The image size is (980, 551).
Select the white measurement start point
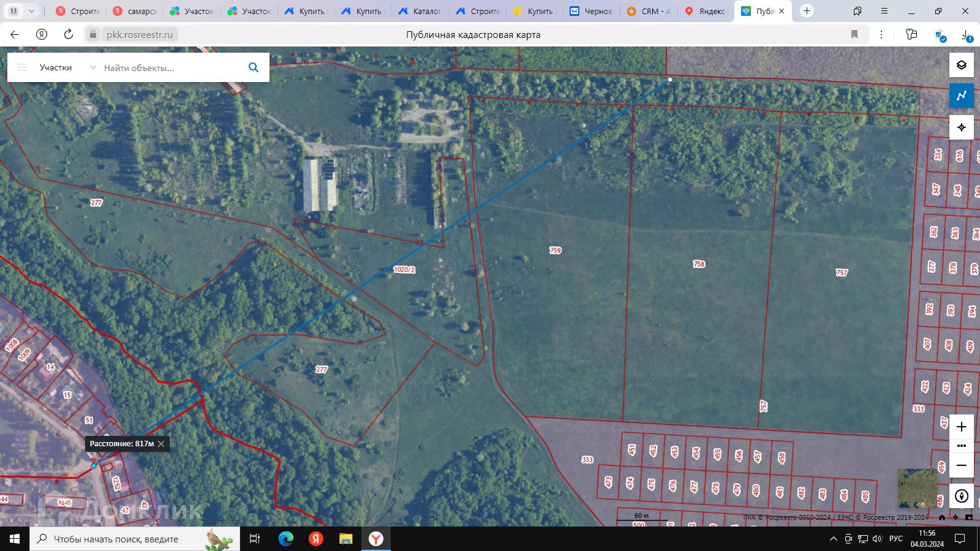(670, 80)
